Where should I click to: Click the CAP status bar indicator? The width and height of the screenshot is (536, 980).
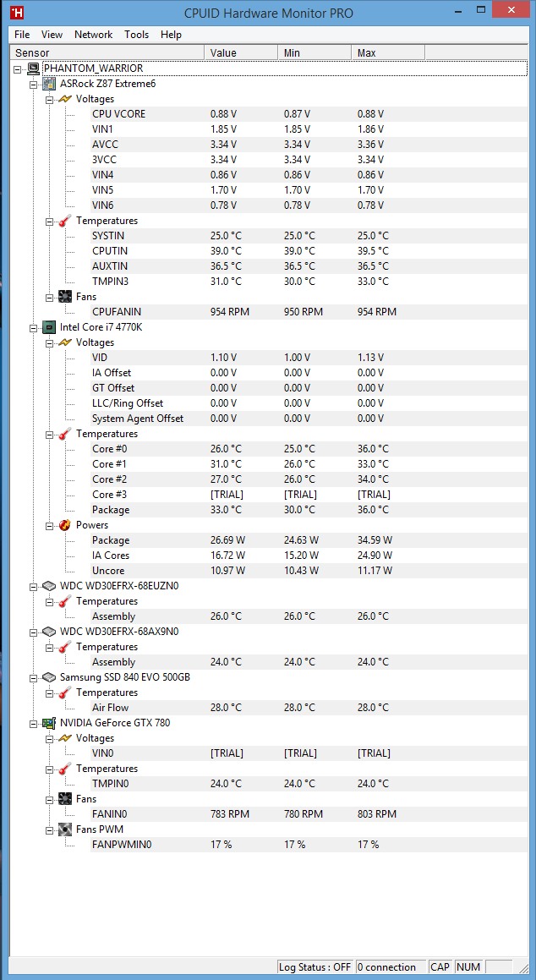(x=440, y=966)
